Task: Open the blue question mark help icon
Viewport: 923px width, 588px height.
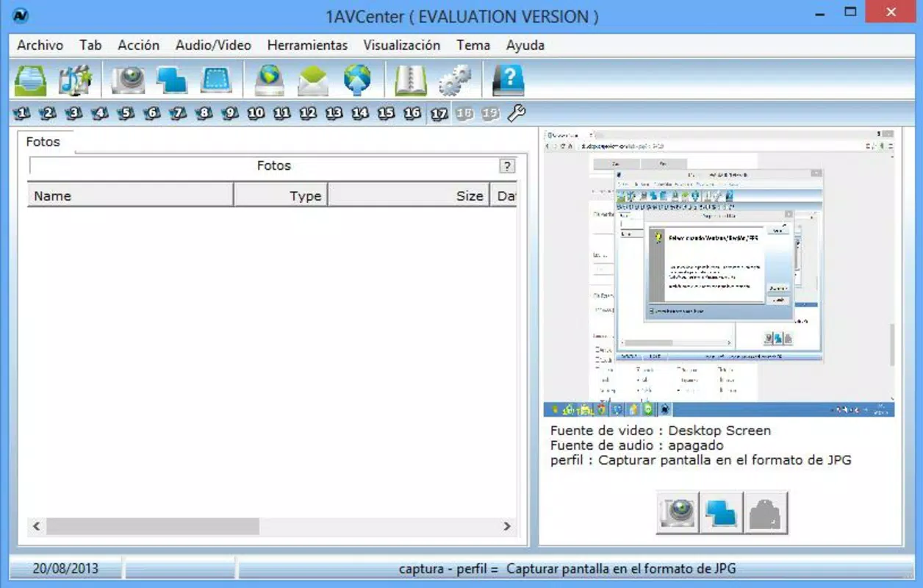Action: click(509, 80)
